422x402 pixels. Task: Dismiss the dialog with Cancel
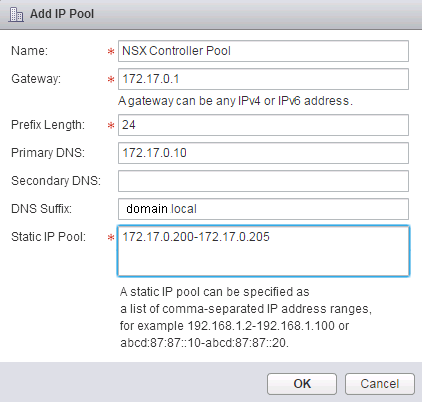point(380,384)
